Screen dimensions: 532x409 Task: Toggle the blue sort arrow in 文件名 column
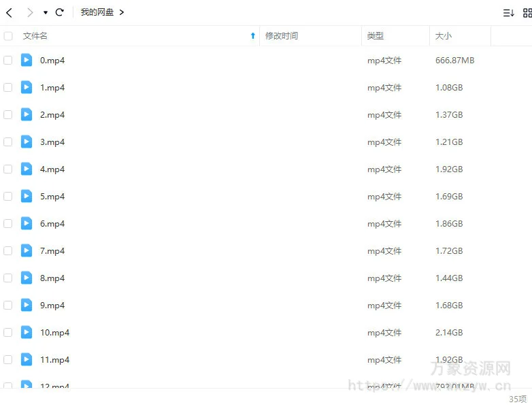pos(253,36)
